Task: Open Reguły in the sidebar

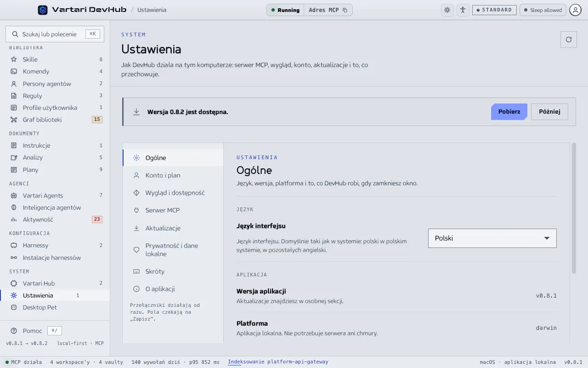Action: [x=55, y=96]
